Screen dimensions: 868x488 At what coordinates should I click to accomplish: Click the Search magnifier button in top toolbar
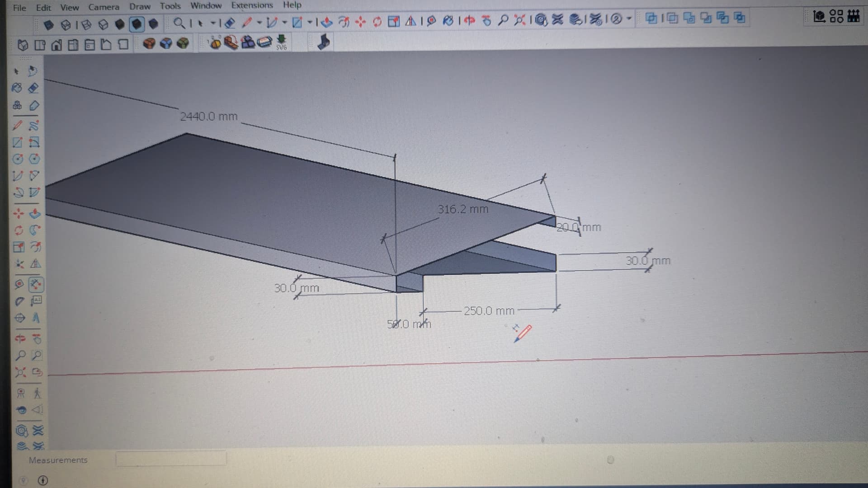coord(179,23)
